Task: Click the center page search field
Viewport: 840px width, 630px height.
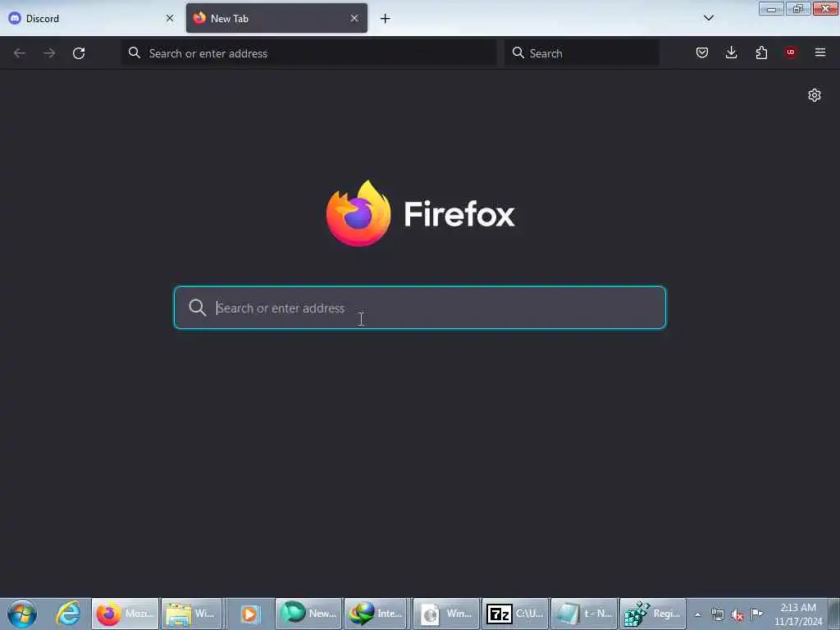Action: [420, 308]
